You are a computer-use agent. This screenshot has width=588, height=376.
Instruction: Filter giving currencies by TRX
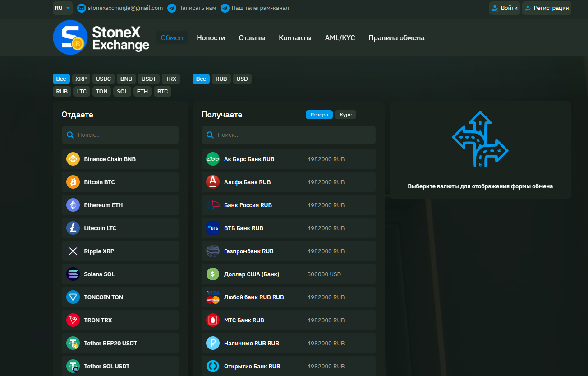(x=171, y=79)
